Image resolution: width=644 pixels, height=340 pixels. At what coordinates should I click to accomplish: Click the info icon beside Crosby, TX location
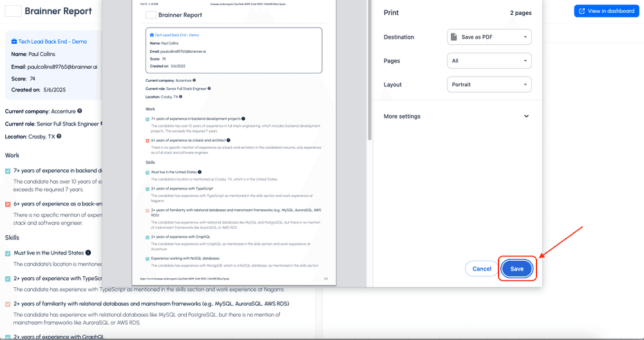tap(59, 137)
